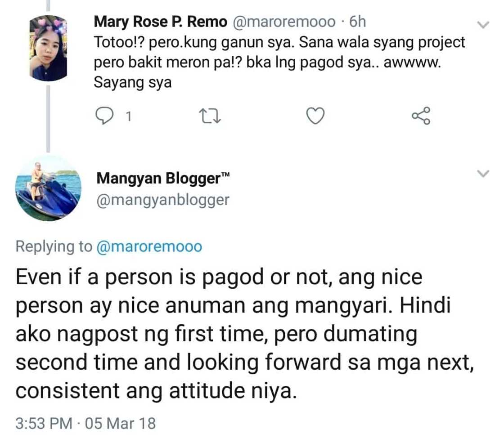504x443 pixels.
Task: Click the 3:53 PM · 05 Mar 18 timestamp
Action: 85,423
